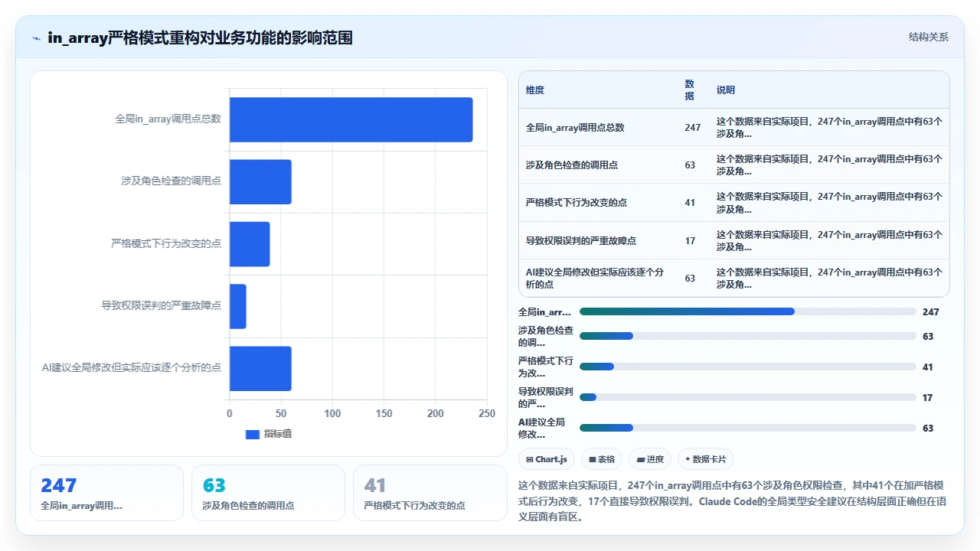Click the 63 summary card
Screen dimensions: 980x551
269,493
